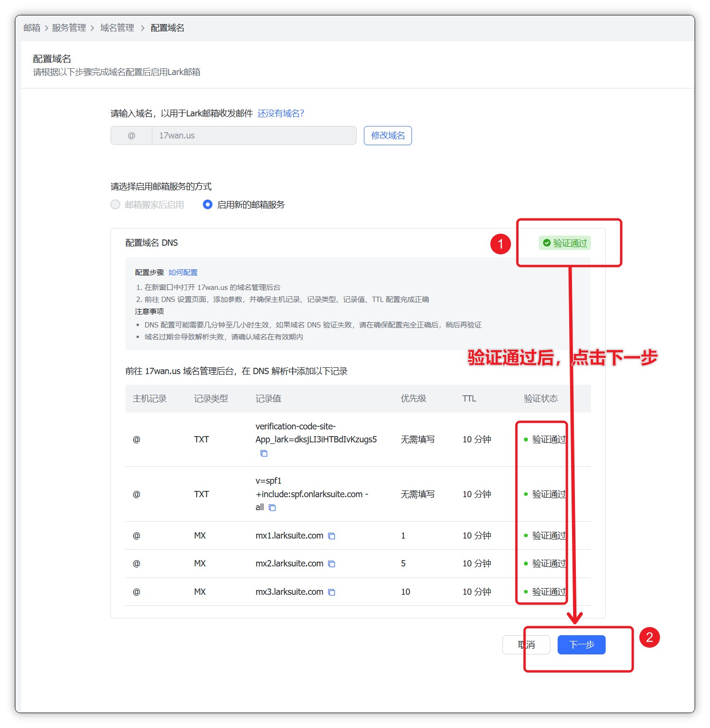Copy the mx2.larksuite.com record value
This screenshot has width=710, height=728.
coord(331,564)
